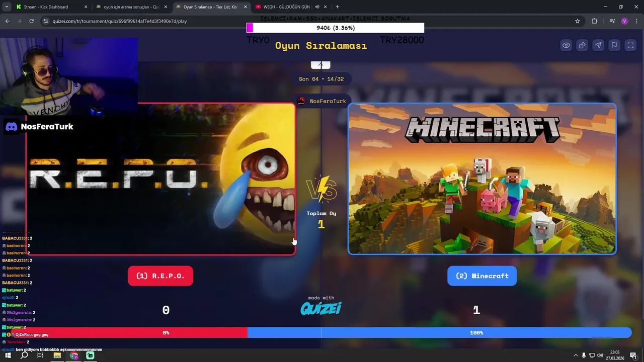This screenshot has width=644, height=362.
Task: Enter fullscreen with the corners icon
Action: [630, 45]
